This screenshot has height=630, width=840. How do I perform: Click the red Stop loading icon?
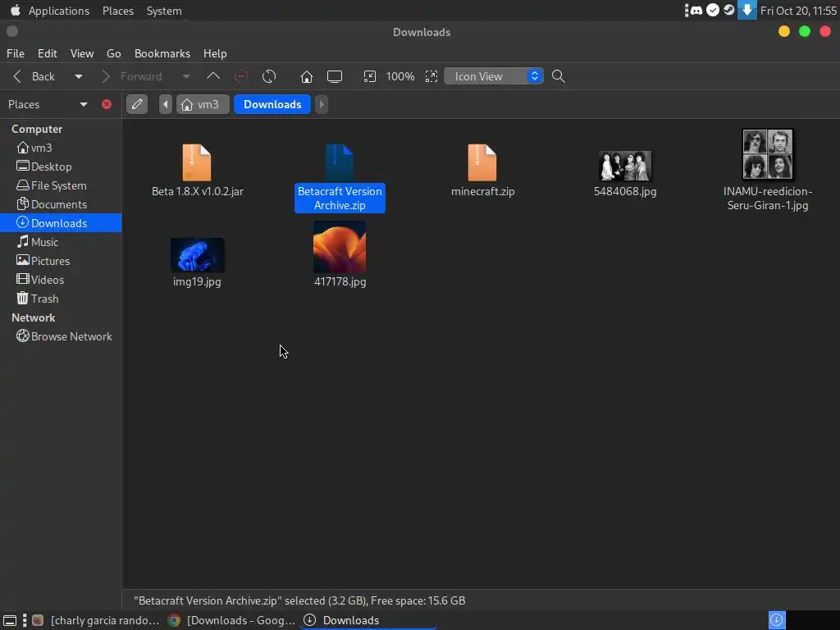[x=241, y=76]
